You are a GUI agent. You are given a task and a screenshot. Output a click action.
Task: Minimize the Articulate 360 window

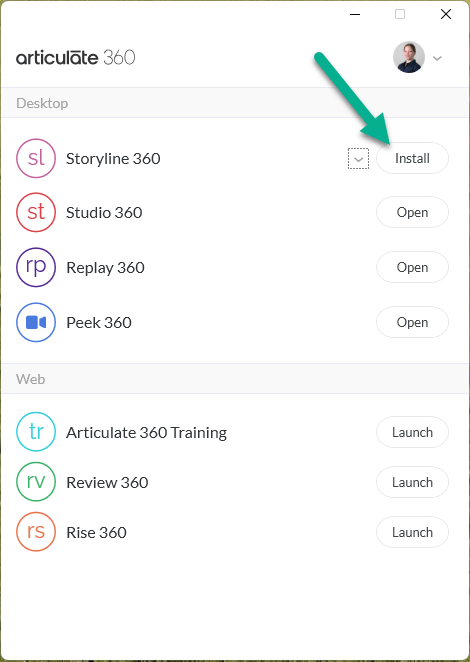[x=355, y=14]
